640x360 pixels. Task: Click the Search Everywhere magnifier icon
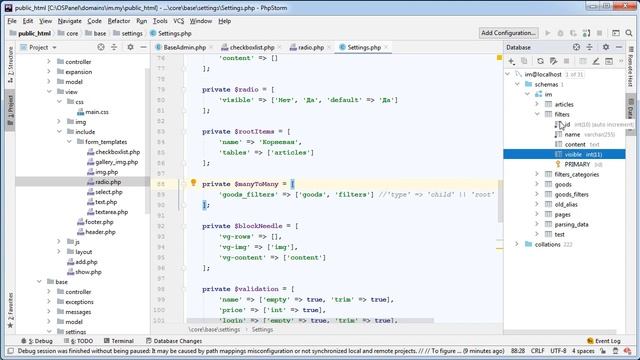[x=629, y=33]
